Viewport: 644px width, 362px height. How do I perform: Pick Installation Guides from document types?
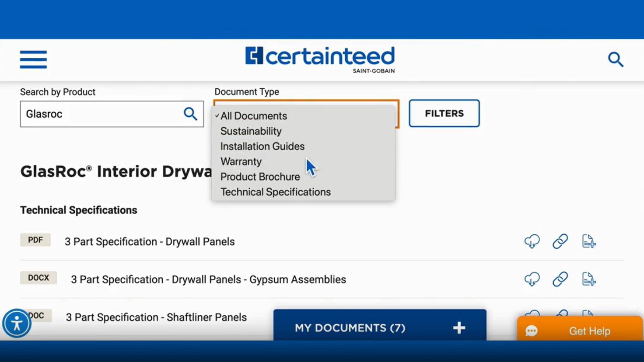262,146
